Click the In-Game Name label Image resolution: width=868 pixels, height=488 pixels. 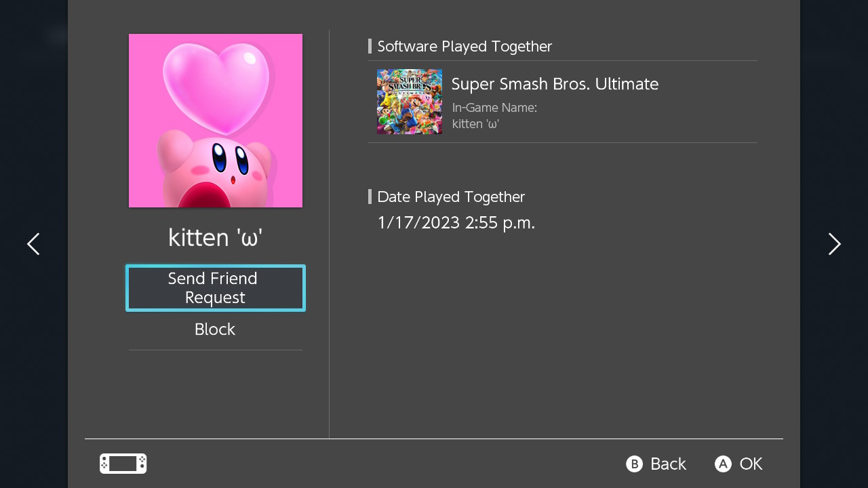click(494, 107)
